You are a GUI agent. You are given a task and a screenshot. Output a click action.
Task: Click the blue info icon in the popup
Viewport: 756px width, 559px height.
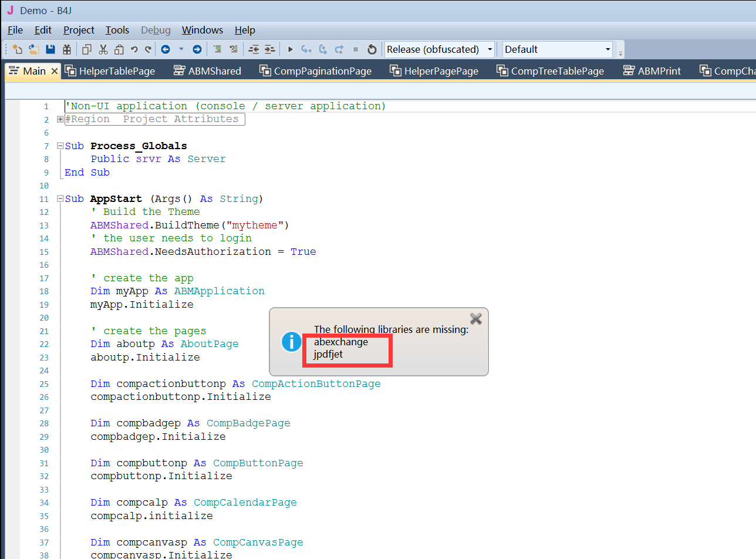coord(292,342)
